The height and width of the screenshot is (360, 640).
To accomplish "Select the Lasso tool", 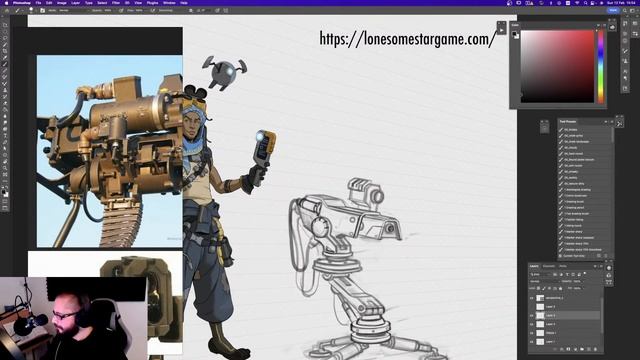I will (5, 38).
